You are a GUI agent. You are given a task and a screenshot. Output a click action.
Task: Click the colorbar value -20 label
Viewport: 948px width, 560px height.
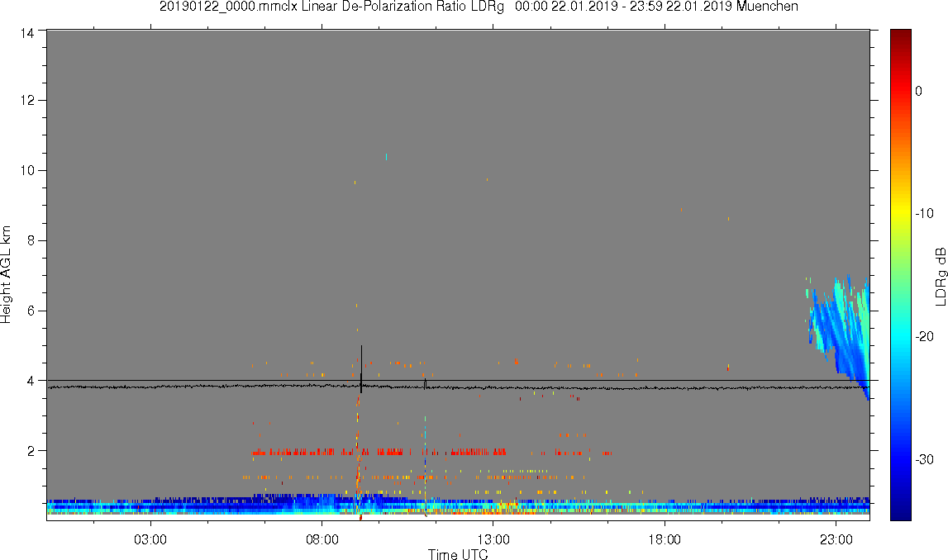coord(924,336)
